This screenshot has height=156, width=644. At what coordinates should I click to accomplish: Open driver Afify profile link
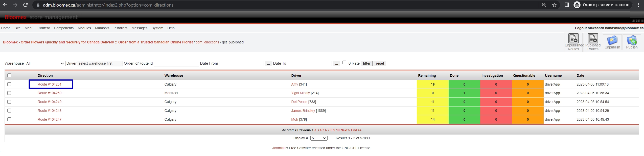(x=294, y=84)
